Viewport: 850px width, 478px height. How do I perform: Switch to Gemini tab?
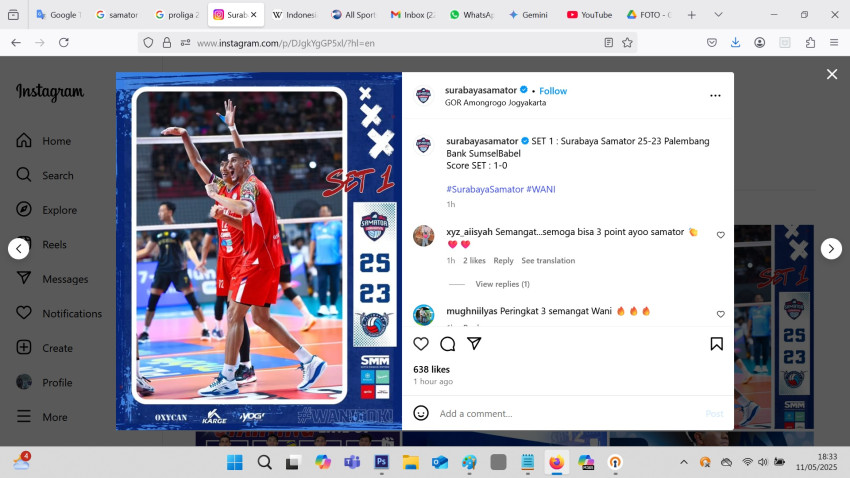tap(529, 15)
